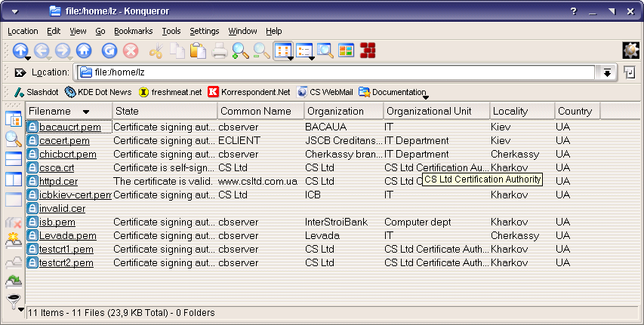Image resolution: width=644 pixels, height=325 pixels.
Task: Sort by the State column header
Action: pos(165,111)
